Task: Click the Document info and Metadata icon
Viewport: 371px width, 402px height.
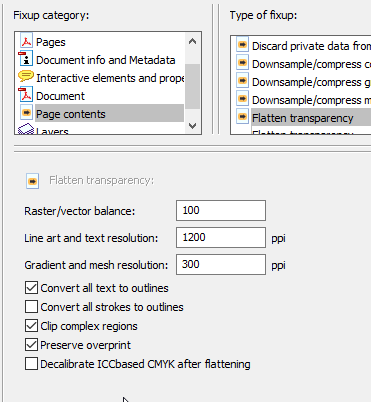Action: coord(26,59)
